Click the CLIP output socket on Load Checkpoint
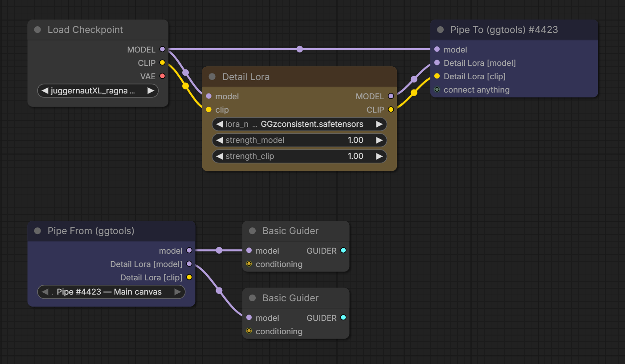The image size is (625, 364). point(162,63)
